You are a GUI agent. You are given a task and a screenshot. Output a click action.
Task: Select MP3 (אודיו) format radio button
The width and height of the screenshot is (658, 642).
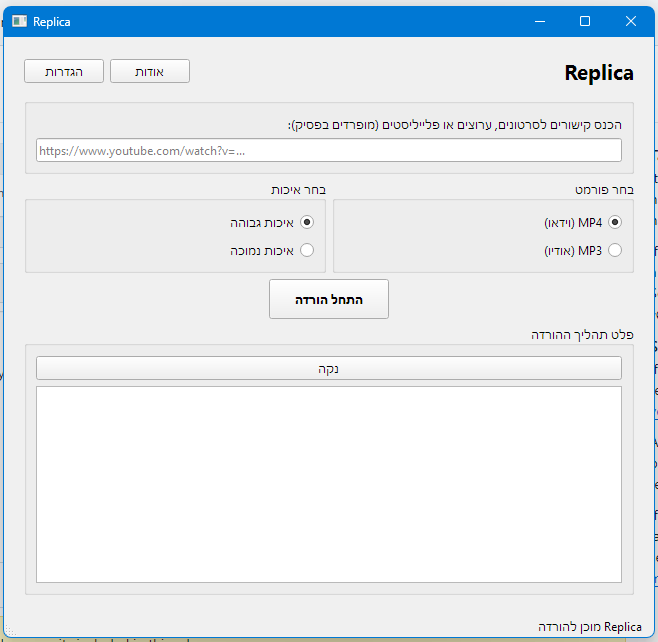pyautogui.click(x=615, y=250)
